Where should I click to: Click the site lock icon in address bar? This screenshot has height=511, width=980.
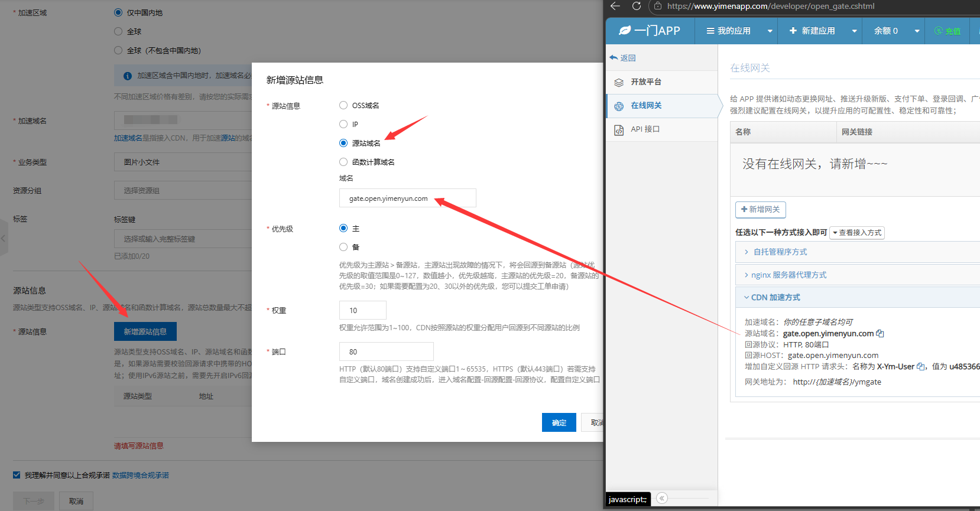click(658, 6)
